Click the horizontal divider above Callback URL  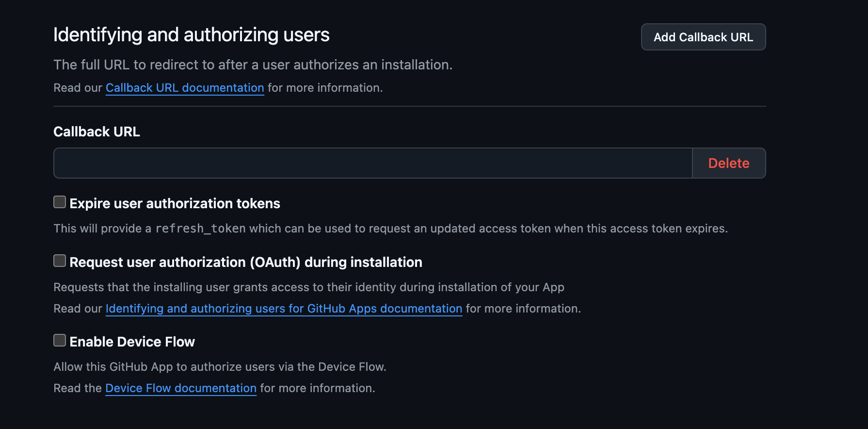pos(410,106)
